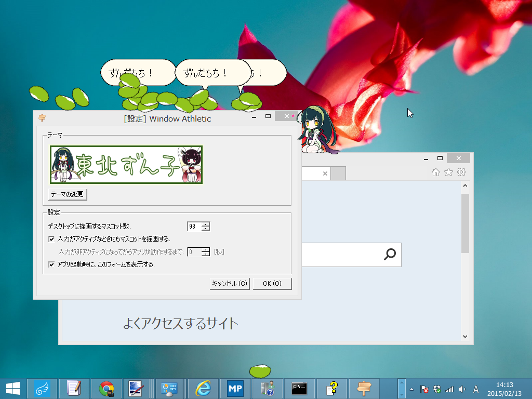Toggle 入力がアクティブなときにもマスコットを描画する checkbox
This screenshot has height=399, width=532.
point(51,239)
